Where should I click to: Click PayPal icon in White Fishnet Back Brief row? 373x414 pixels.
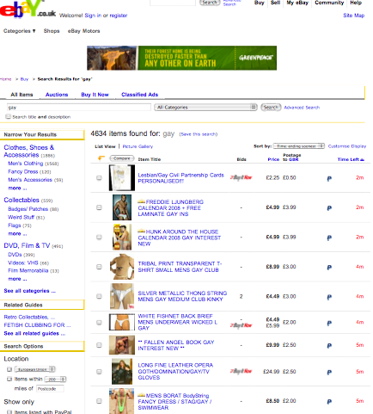pyautogui.click(x=329, y=323)
